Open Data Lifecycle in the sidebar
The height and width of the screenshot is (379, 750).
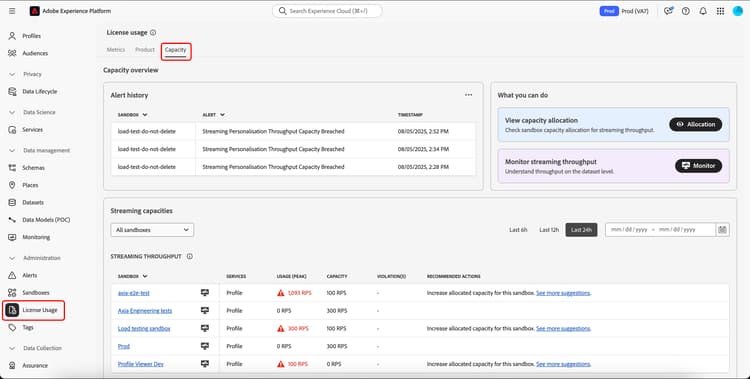[39, 91]
